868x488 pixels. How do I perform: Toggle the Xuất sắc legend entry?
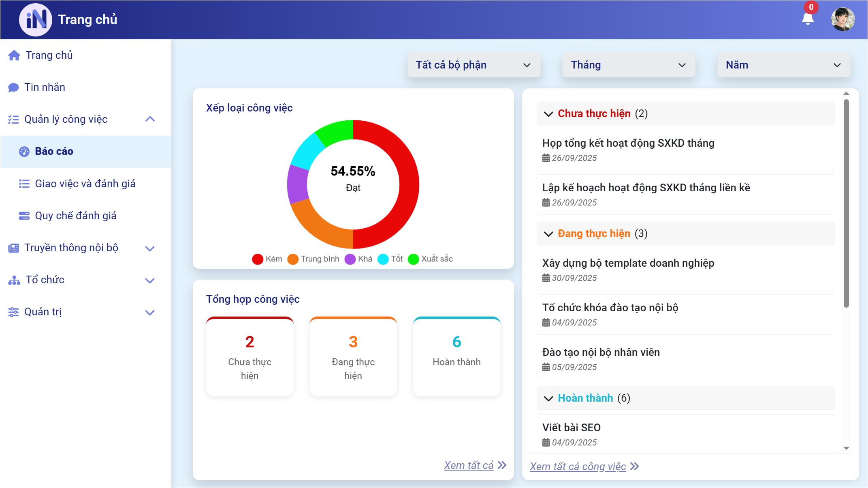coord(431,259)
